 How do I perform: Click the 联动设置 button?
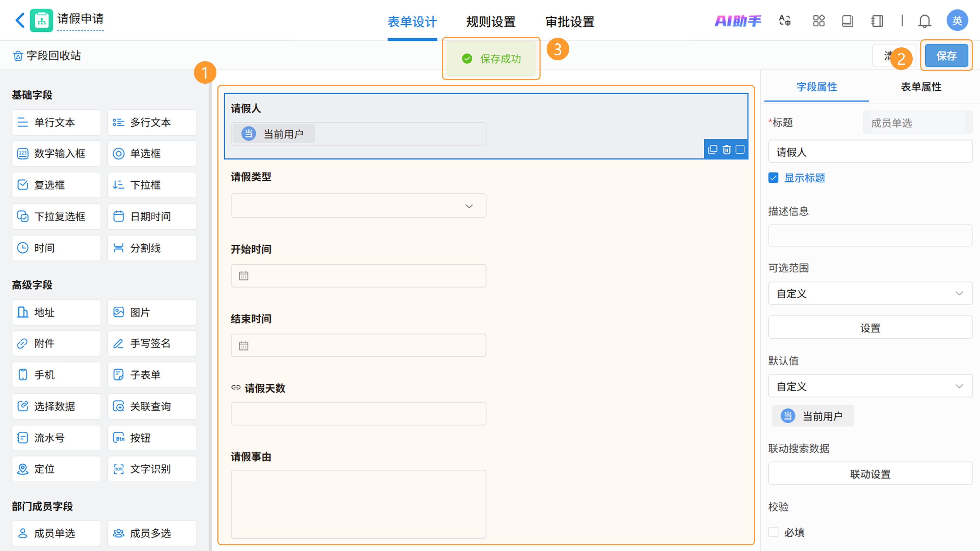click(870, 474)
